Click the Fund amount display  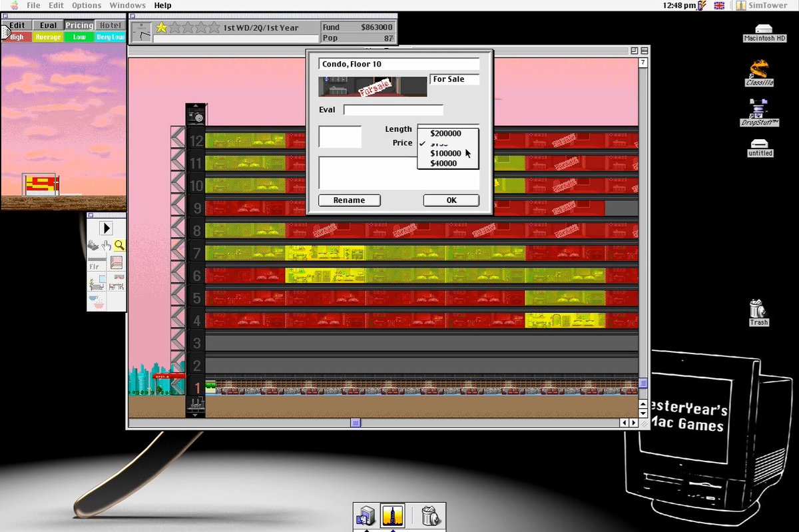[358, 27]
